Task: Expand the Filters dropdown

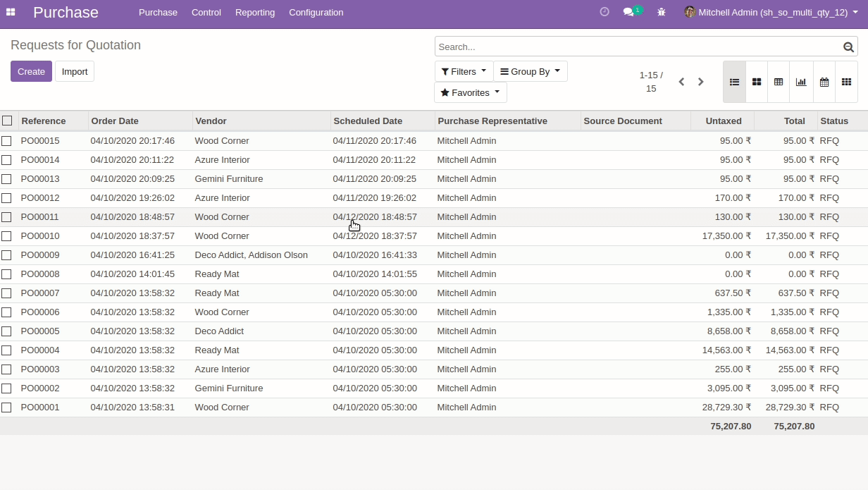Action: (464, 71)
